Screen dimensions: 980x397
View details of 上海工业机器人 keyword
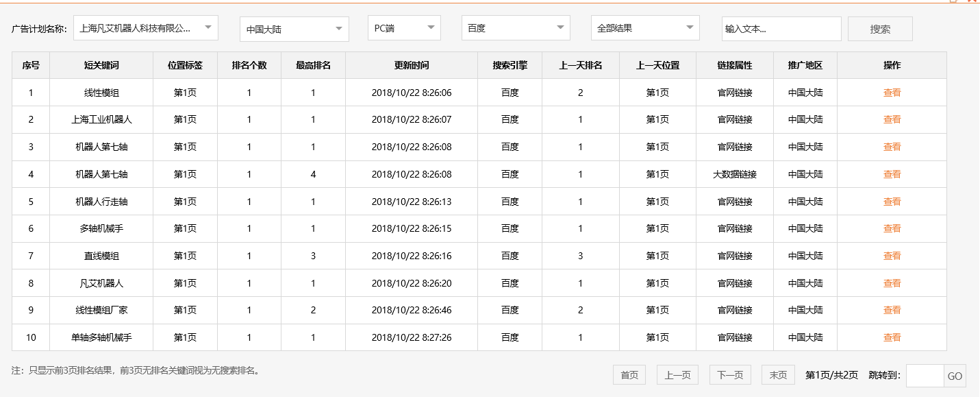click(x=892, y=119)
